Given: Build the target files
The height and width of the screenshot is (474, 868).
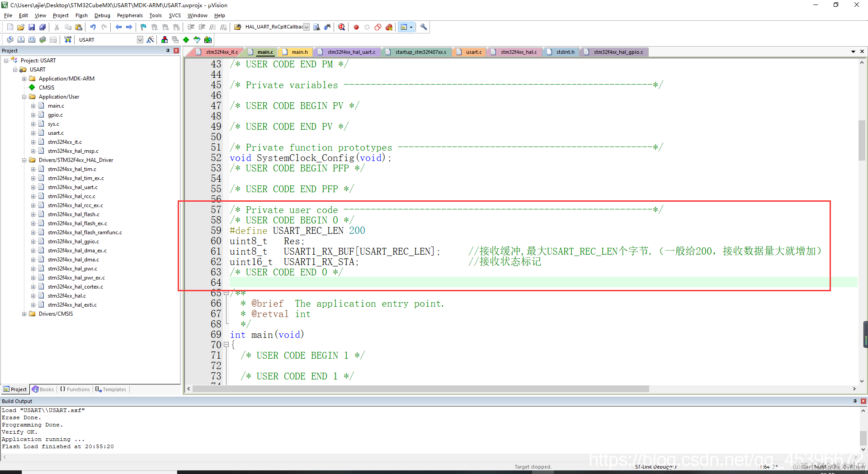Looking at the screenshot, I should 21,40.
